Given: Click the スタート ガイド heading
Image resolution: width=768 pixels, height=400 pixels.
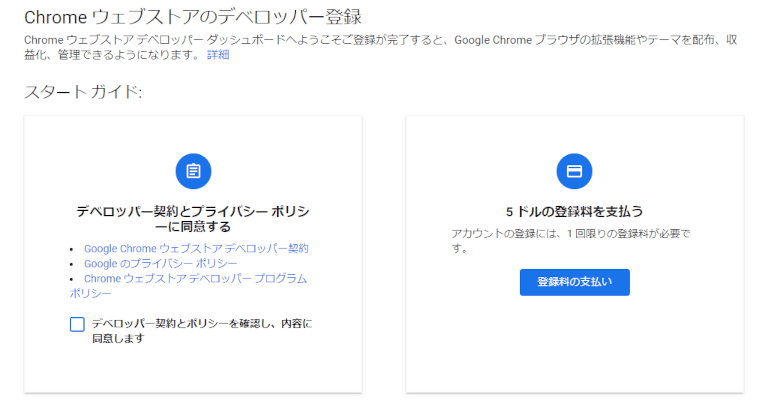Looking at the screenshot, I should [x=83, y=92].
